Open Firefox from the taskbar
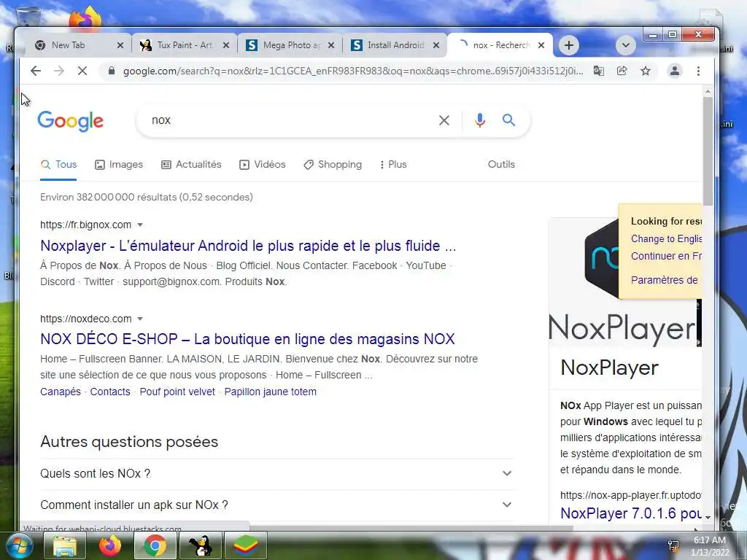Image resolution: width=747 pixels, height=560 pixels. tap(110, 545)
